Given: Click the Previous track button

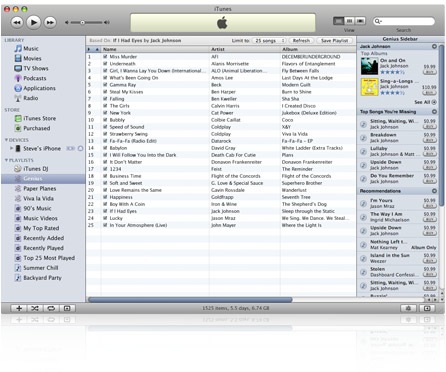Looking at the screenshot, I should pyautogui.click(x=17, y=22).
